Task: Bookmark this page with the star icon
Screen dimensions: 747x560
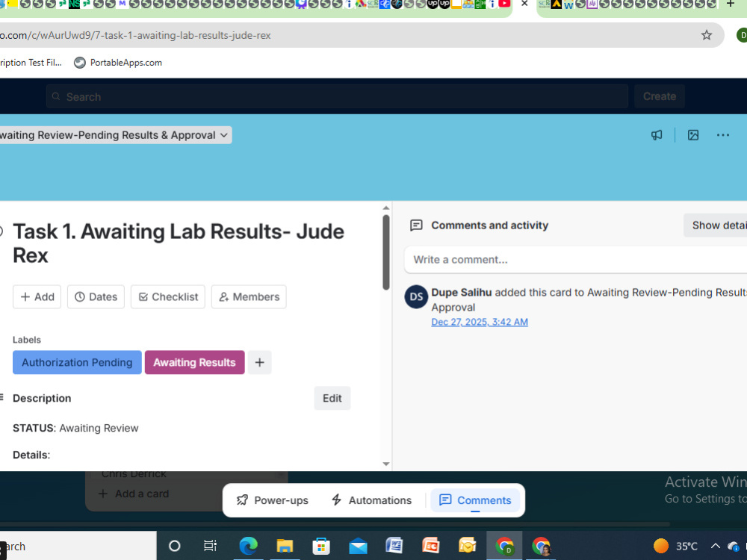Action: 706,35
